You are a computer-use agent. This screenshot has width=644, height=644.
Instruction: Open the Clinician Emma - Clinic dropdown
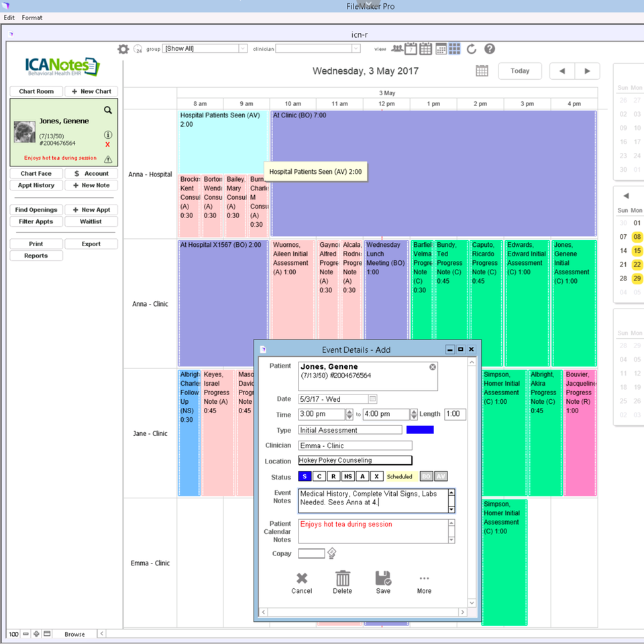[355, 445]
